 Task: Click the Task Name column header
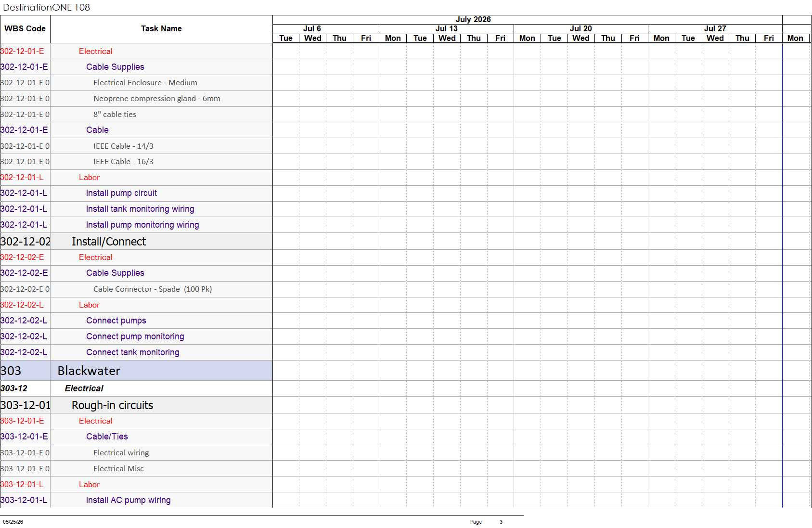click(x=161, y=29)
